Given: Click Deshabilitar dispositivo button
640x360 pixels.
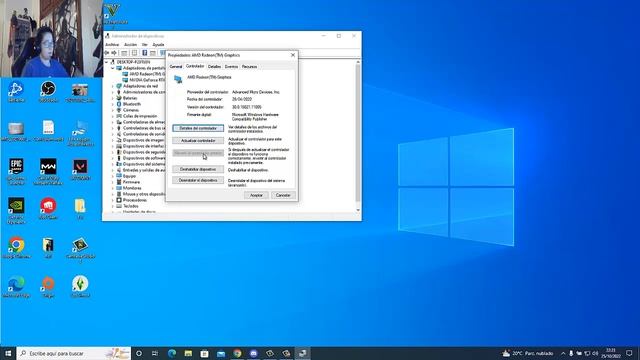Looking at the screenshot, I should point(198,169).
